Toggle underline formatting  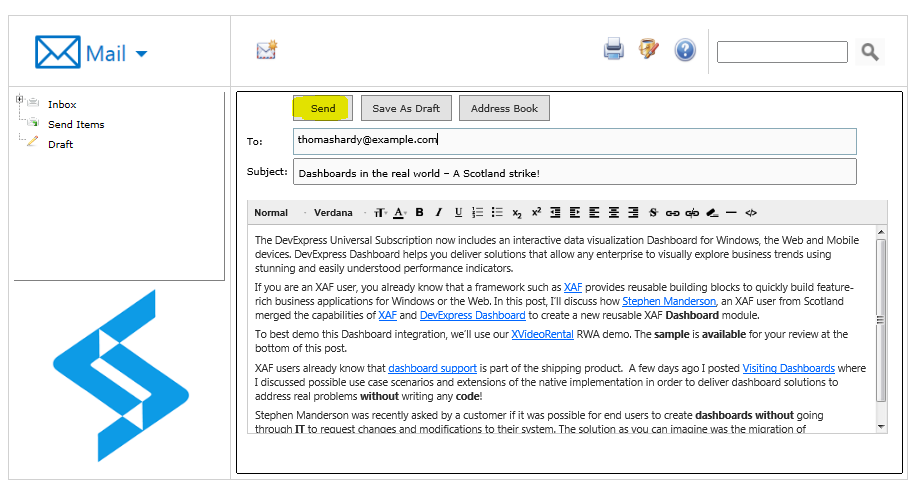[459, 213]
